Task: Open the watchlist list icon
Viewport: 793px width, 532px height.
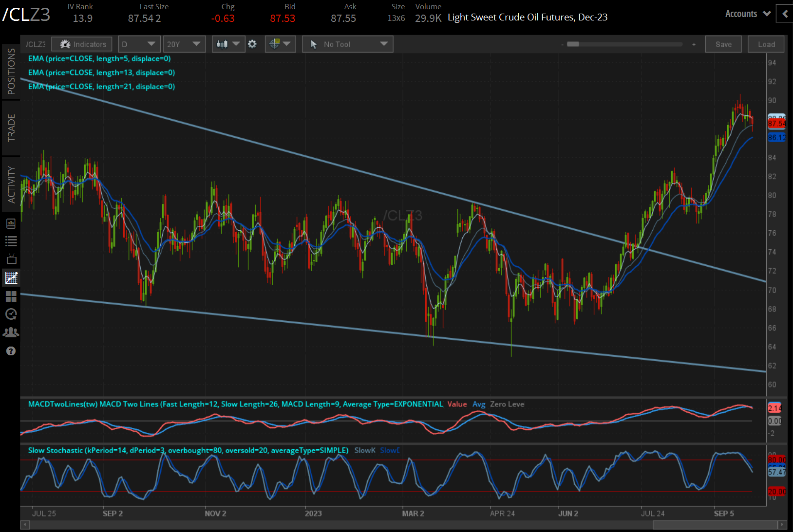Action: click(11, 241)
